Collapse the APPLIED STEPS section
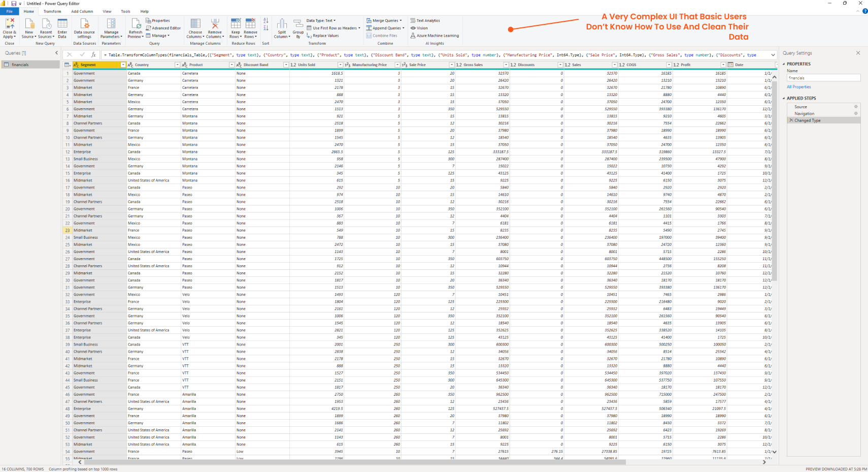Screen dimensions: 868x472 point(784,99)
